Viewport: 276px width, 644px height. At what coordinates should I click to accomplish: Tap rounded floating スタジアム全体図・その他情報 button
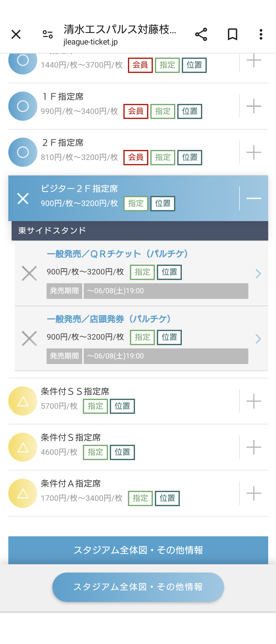[x=138, y=587]
